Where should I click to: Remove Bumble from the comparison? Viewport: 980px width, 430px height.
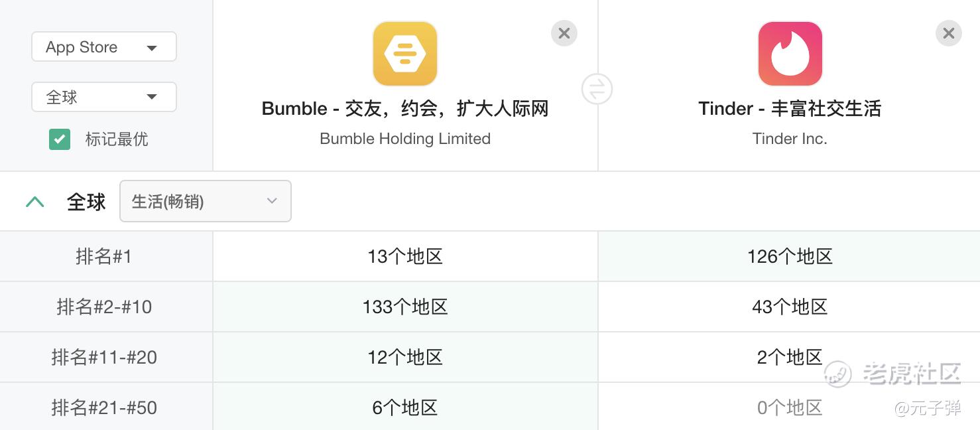tap(564, 33)
